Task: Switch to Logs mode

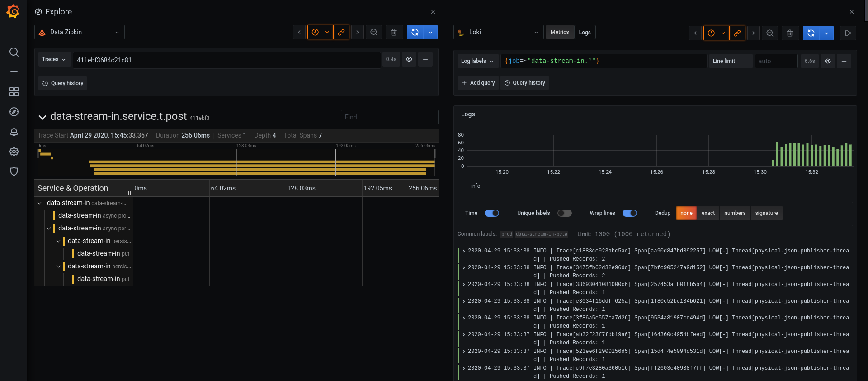Action: 585,32
